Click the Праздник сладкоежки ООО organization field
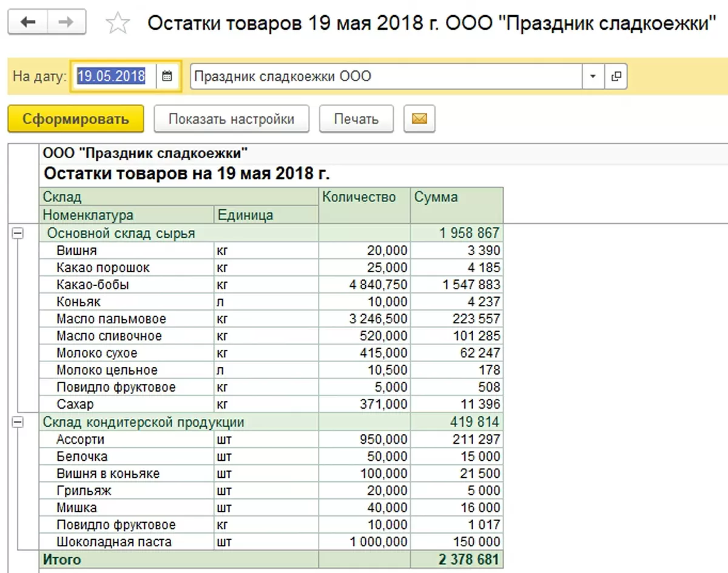This screenshot has width=728, height=573. pyautogui.click(x=386, y=76)
